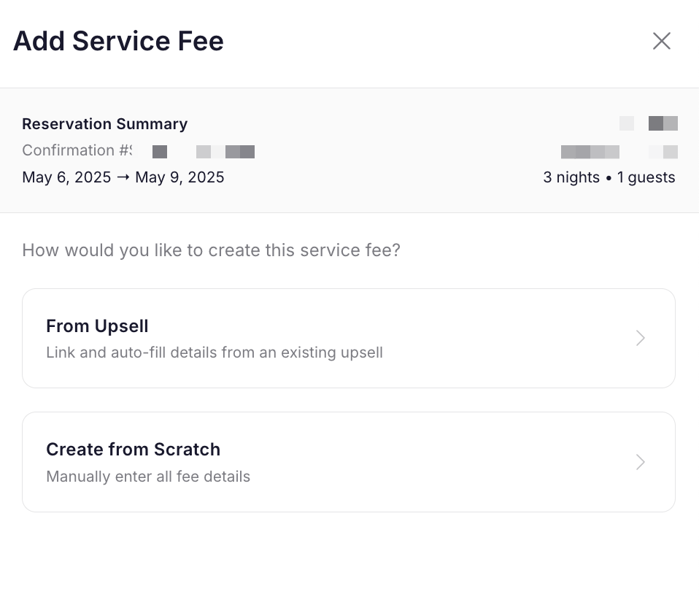Click the Add Service Fee title

coord(118,41)
